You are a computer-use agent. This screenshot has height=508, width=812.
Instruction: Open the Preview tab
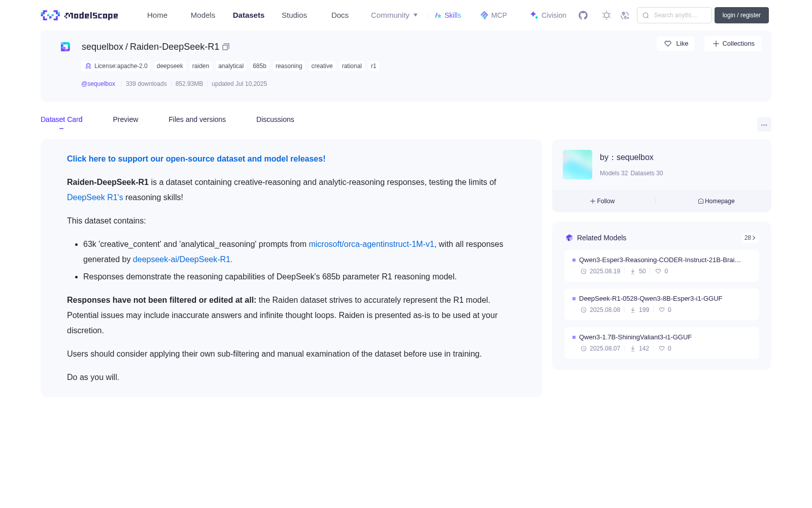click(125, 119)
